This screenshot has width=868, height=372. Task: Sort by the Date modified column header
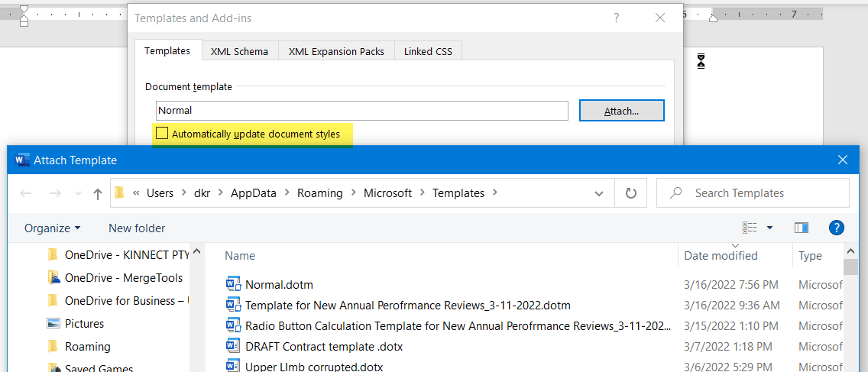(721, 256)
